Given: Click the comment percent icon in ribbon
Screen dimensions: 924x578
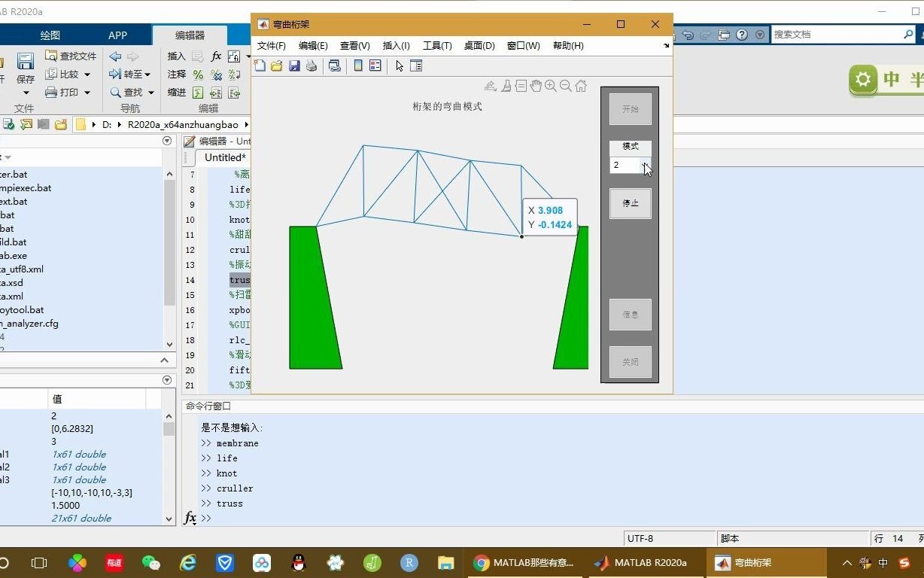Looking at the screenshot, I should tap(198, 75).
